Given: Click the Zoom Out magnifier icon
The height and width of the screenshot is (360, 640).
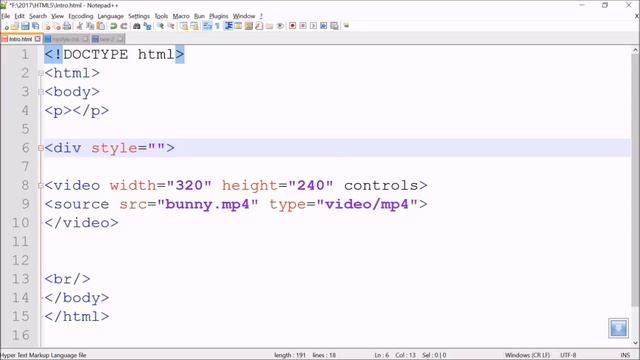Looking at the screenshot, I should pos(171,26).
